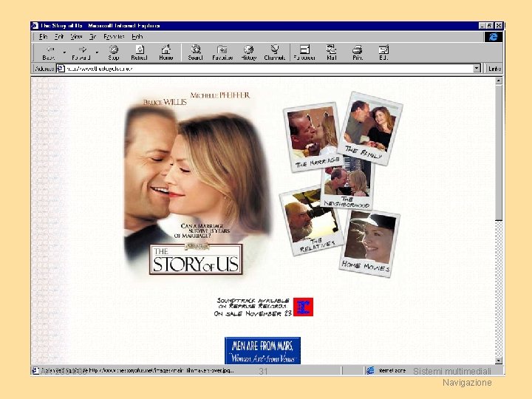Viewport: 532px width, 399px height.
Task: Open the Favorites toolbar button
Action: pyautogui.click(x=222, y=53)
